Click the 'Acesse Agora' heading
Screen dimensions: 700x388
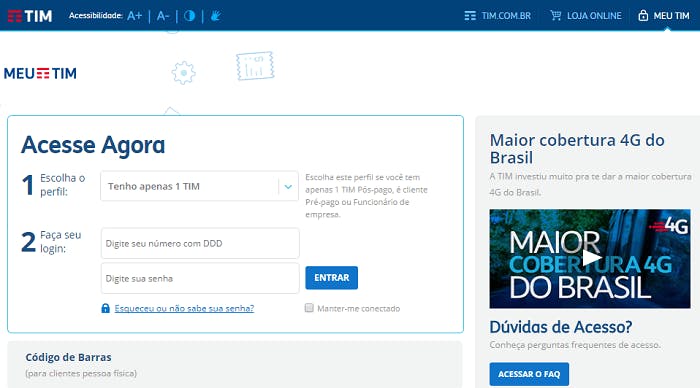coord(93,145)
